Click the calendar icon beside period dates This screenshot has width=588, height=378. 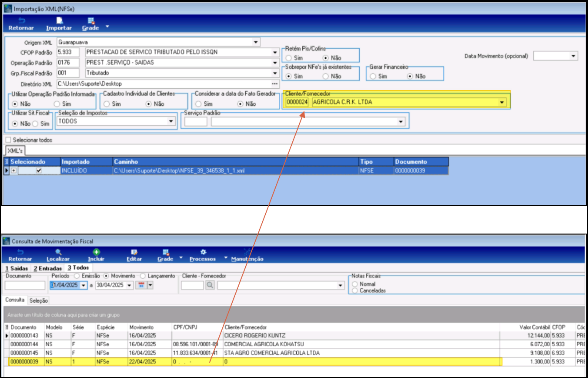(x=141, y=285)
